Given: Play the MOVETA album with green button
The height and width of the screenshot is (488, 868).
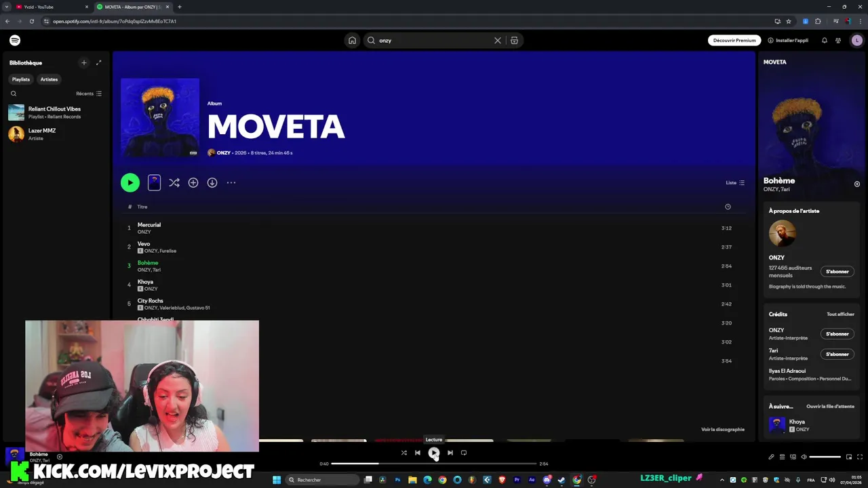Looking at the screenshot, I should pyautogui.click(x=130, y=182).
